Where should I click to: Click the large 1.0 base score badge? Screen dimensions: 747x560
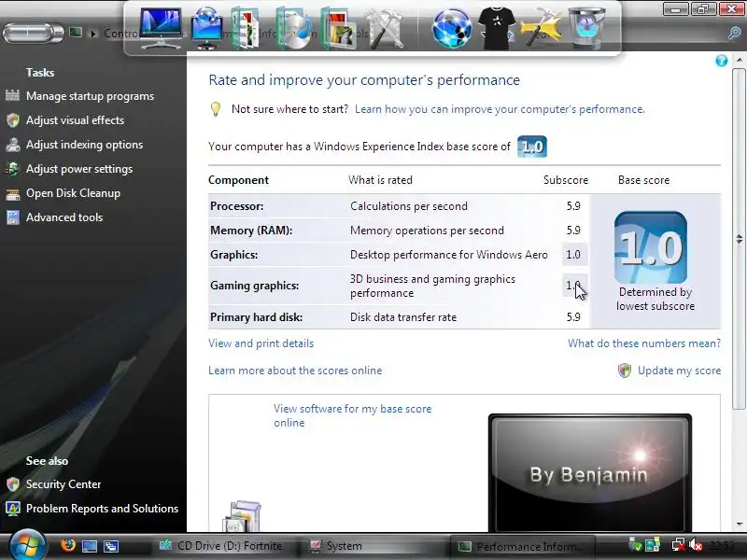click(x=650, y=247)
